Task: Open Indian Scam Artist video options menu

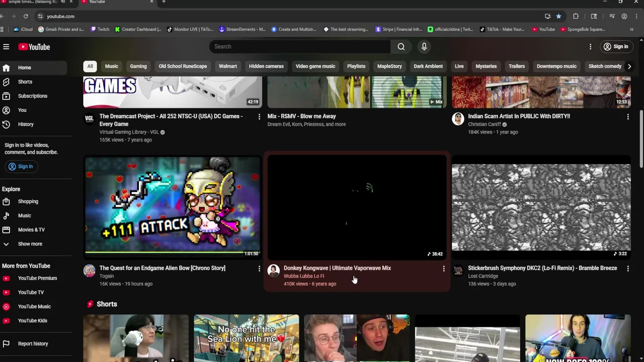Action: [628, 117]
